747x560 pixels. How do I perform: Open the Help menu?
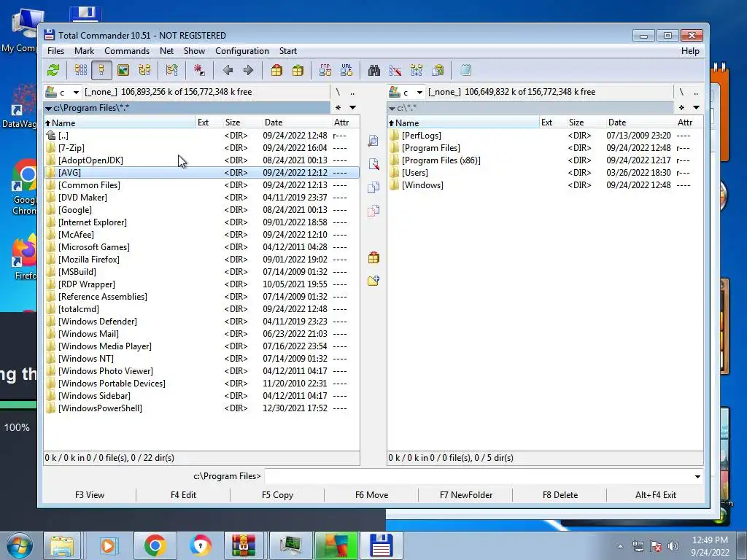coord(690,51)
